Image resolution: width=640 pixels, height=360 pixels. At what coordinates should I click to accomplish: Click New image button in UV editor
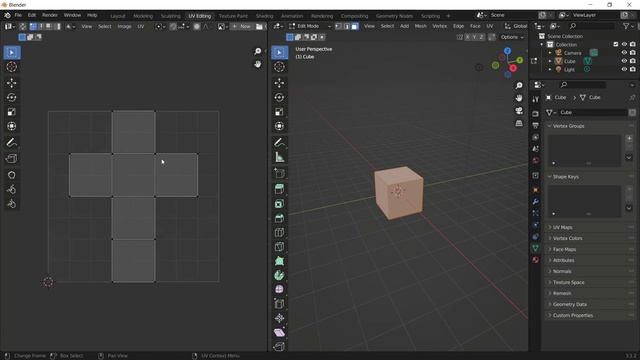(x=242, y=27)
